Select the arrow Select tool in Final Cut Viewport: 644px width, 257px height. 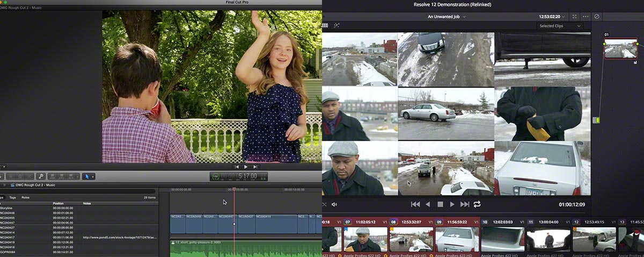pos(86,176)
